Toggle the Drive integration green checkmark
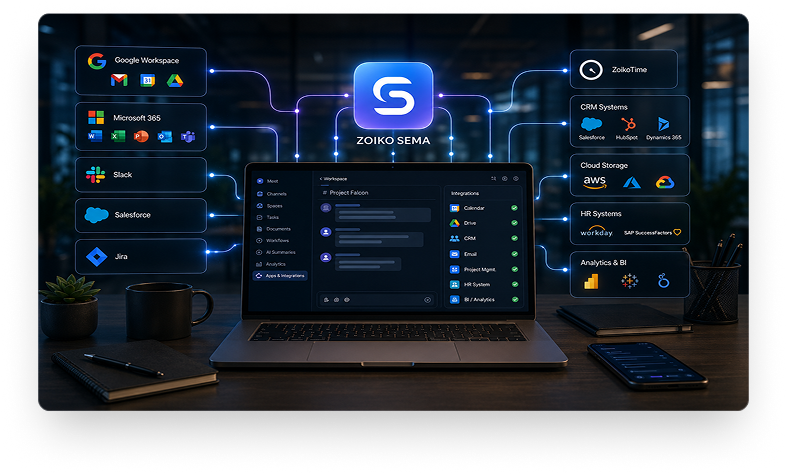This screenshot has height=475, width=787. coord(514,223)
